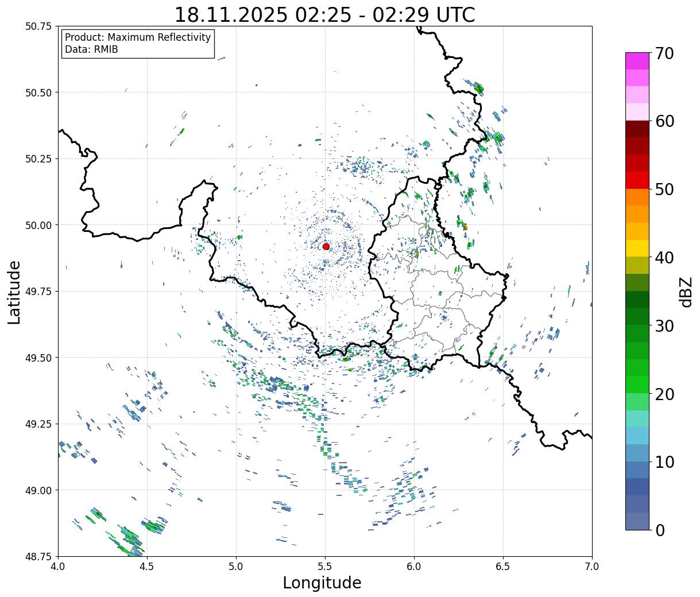
Task: Pick the bright green band just above 20
Action: pyautogui.click(x=637, y=385)
